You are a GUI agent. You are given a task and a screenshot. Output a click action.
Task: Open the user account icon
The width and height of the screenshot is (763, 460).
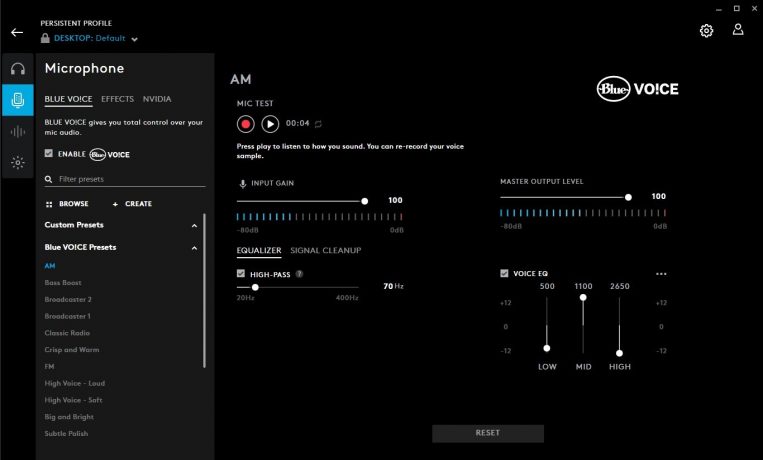point(738,30)
